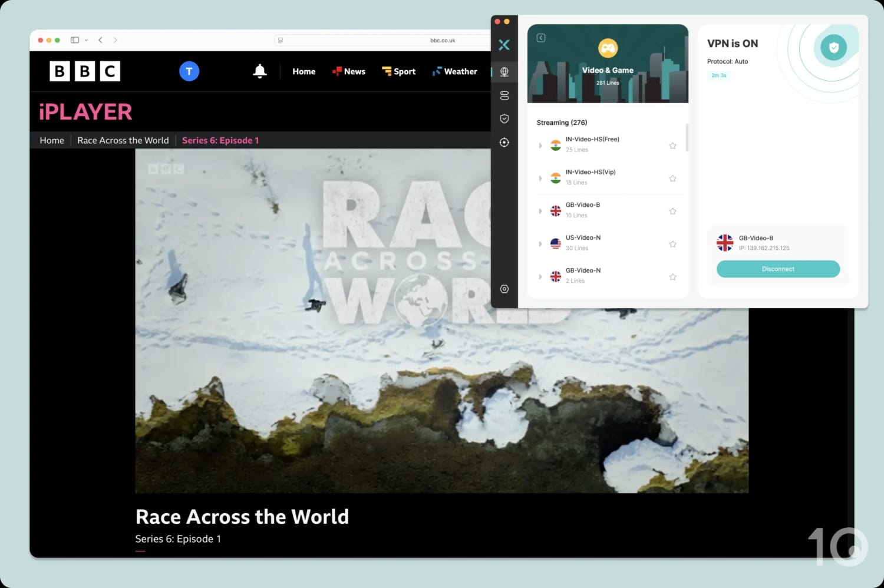Click the 30 Lines text under US-Video-N

(577, 248)
